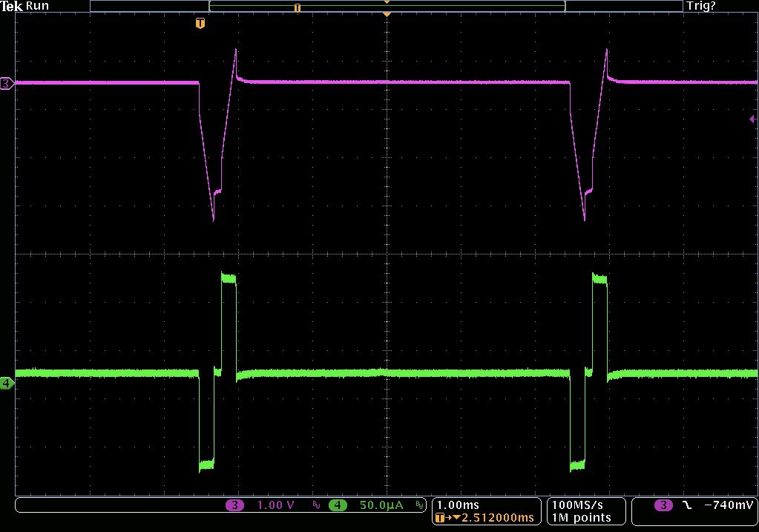Click the 1.00ms timebase readout

[458, 505]
